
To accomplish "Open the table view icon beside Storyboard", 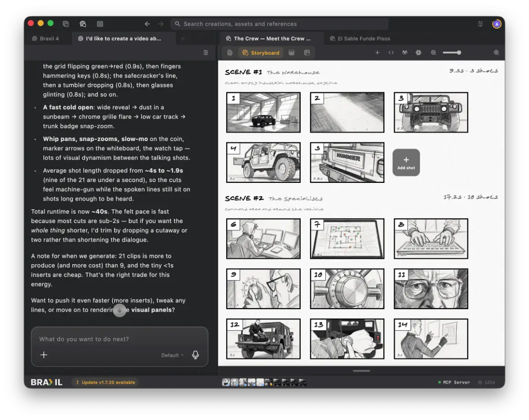I will pos(291,52).
